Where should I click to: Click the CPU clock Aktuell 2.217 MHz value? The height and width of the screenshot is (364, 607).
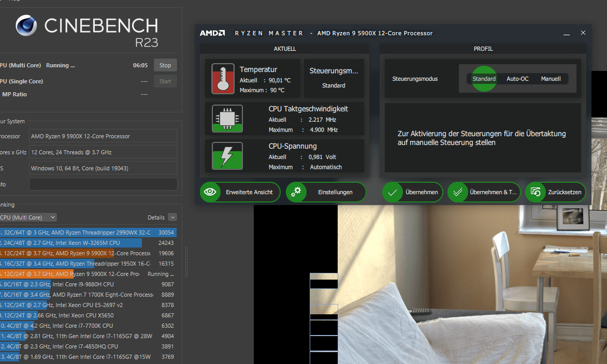[x=322, y=120]
